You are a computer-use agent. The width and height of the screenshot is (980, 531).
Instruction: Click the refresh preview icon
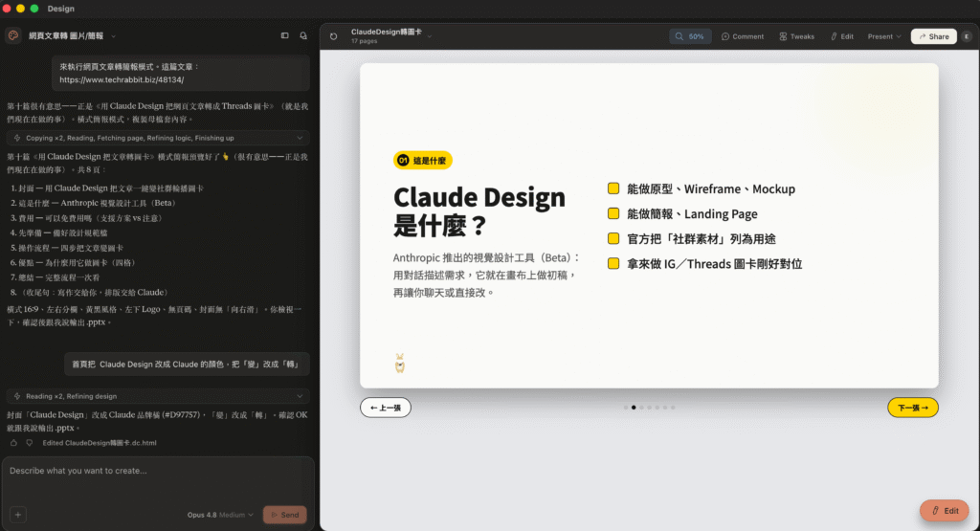pos(334,36)
